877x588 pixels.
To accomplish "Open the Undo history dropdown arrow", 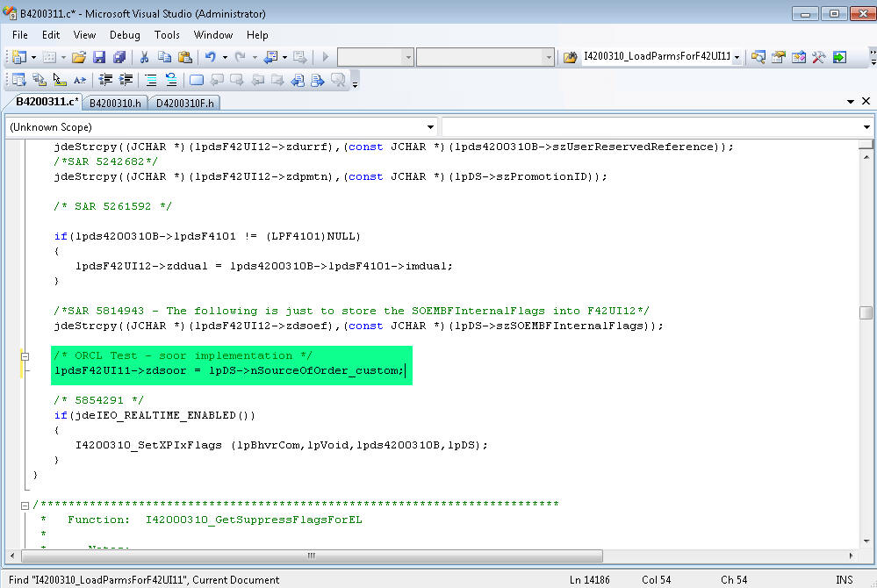I will click(x=225, y=57).
